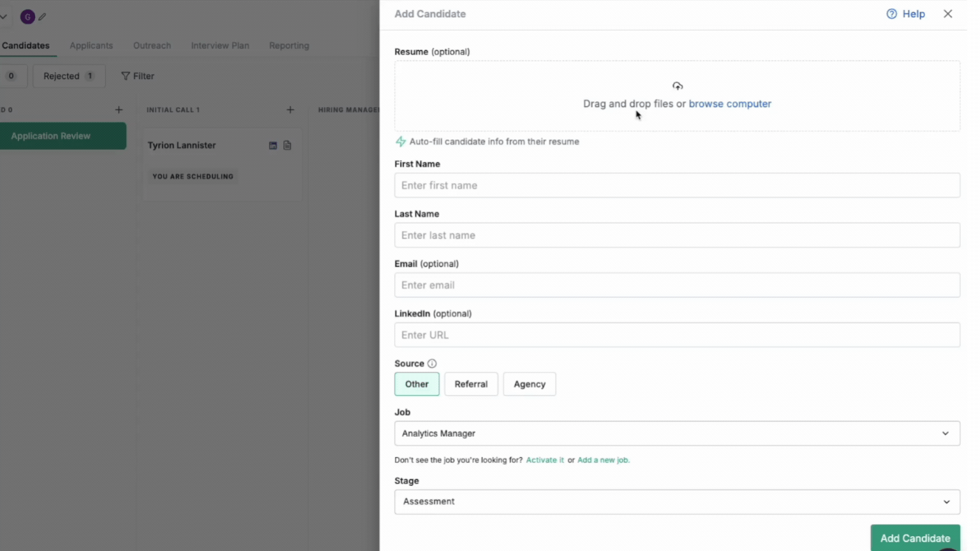Close the Add Candidate panel
980x551 pixels.
pos(947,14)
